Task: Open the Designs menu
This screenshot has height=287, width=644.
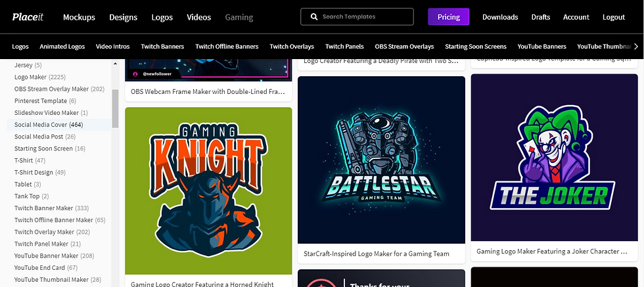Action: [124, 17]
